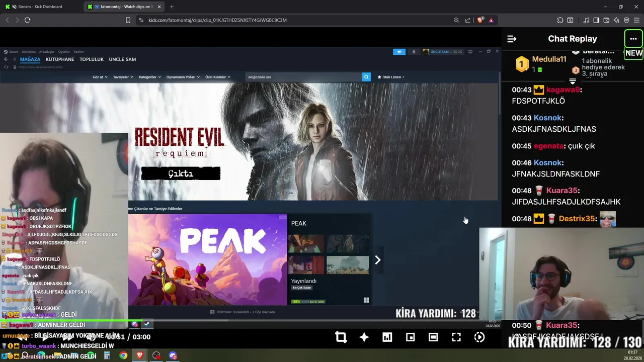Open Kuara35 username at 00:48
The height and width of the screenshot is (362, 644).
[x=562, y=191]
